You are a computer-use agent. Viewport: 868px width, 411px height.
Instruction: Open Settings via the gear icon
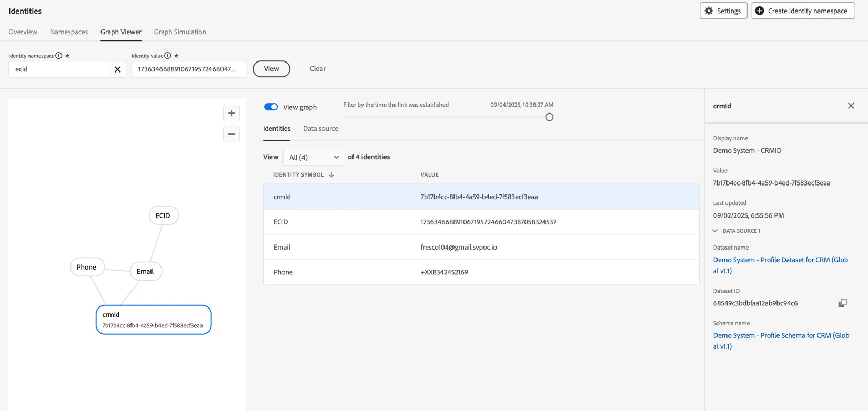723,11
